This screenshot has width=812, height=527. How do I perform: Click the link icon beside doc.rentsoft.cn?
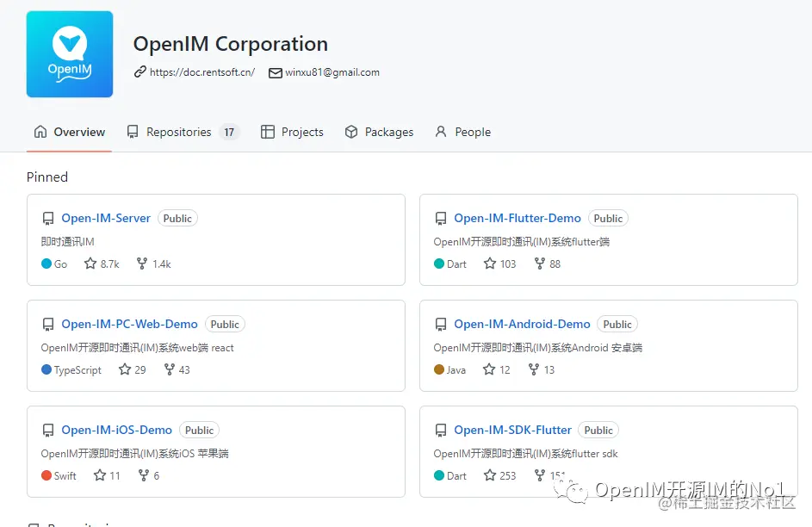point(139,72)
